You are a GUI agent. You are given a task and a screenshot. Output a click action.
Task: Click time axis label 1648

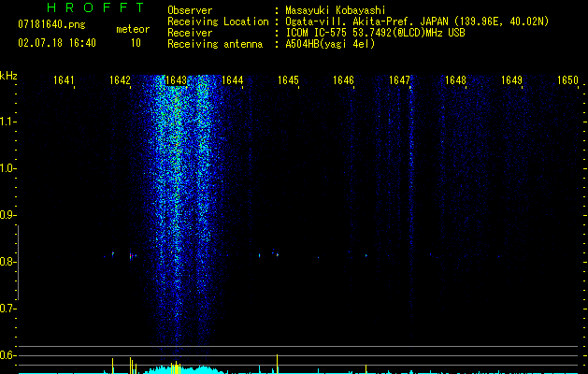pos(455,79)
